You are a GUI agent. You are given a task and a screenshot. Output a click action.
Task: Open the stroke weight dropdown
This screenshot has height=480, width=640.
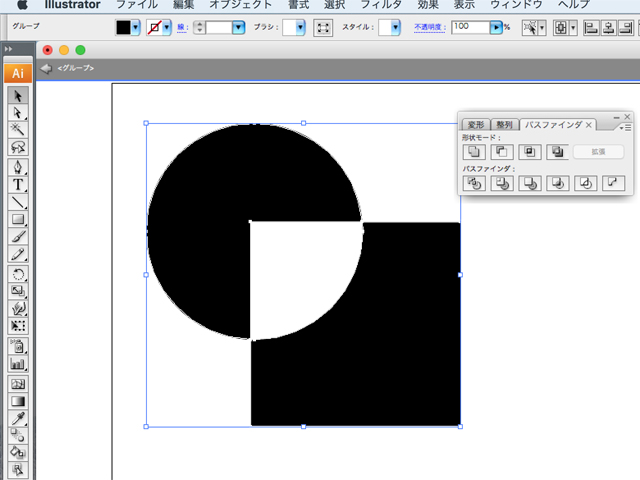click(238, 28)
